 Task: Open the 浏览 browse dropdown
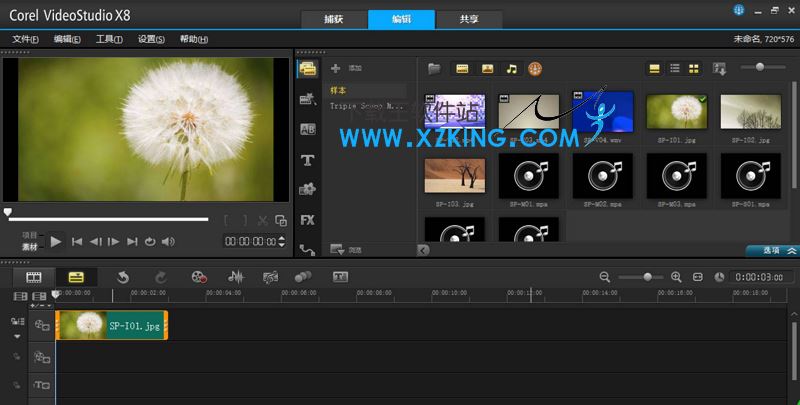[x=345, y=249]
